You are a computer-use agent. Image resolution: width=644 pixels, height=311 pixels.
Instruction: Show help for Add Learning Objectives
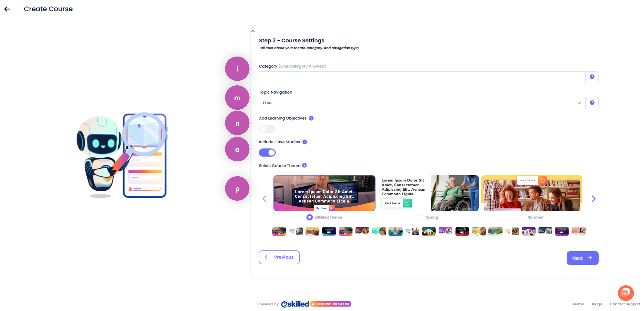click(x=311, y=118)
